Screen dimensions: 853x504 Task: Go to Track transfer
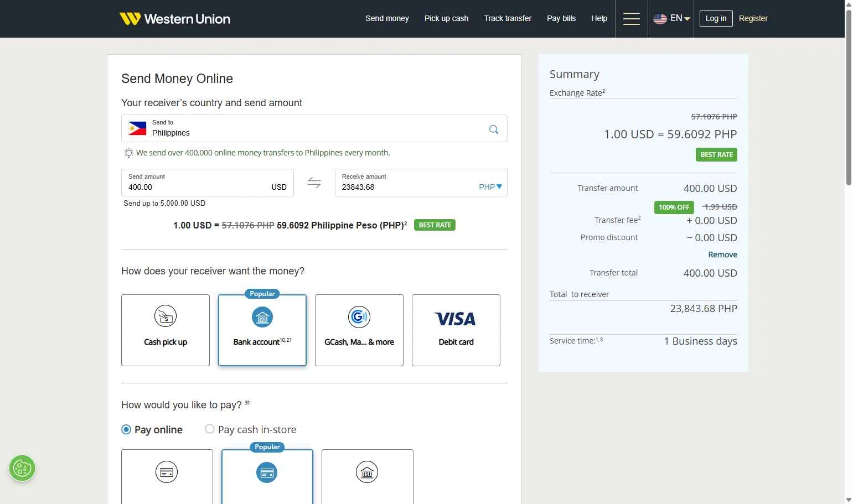click(x=508, y=18)
